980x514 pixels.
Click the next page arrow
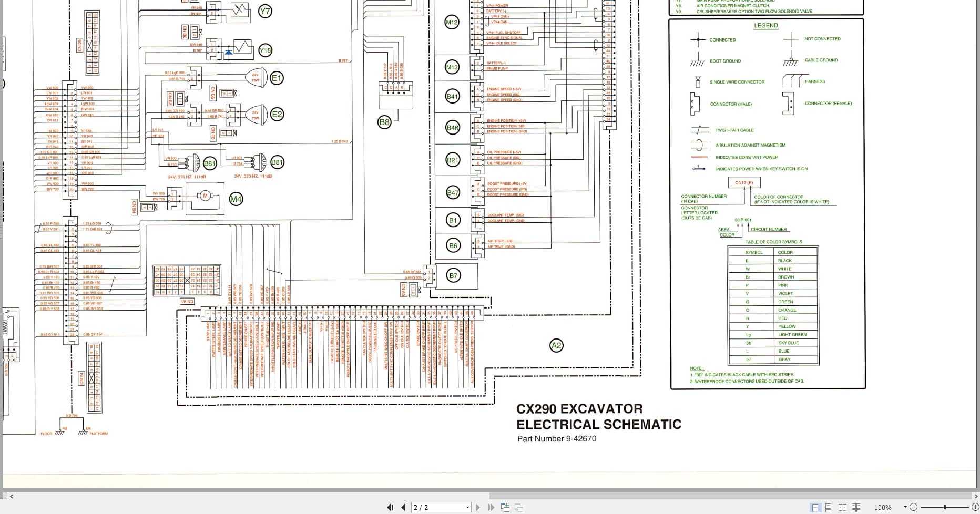tap(478, 507)
